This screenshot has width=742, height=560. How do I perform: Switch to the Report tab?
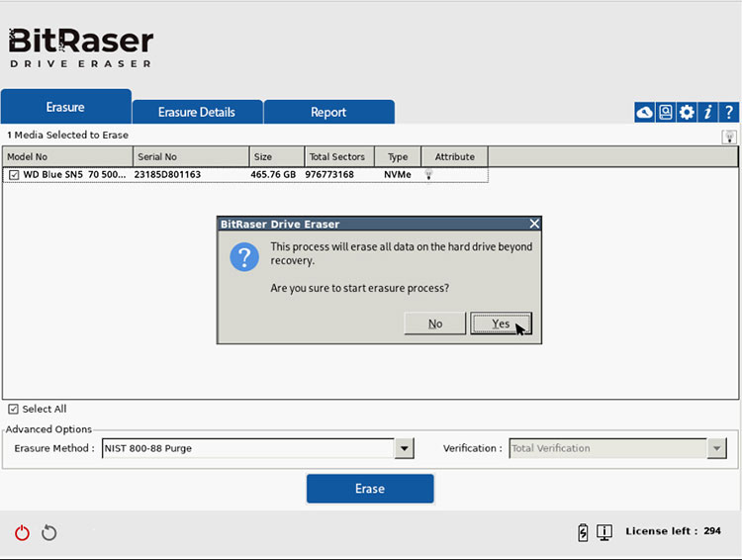(328, 112)
